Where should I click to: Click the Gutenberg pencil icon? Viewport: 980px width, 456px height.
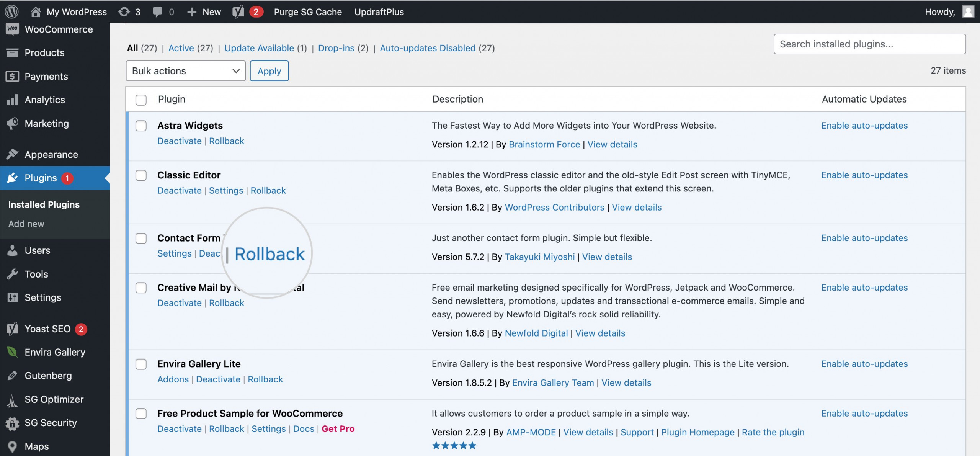[x=12, y=376]
